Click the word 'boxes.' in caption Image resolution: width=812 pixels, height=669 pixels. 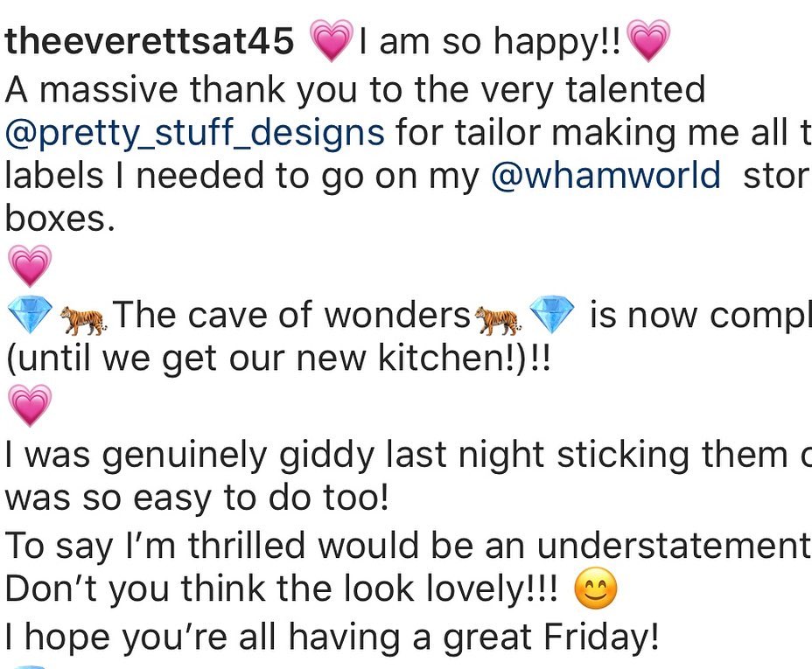[x=59, y=219]
